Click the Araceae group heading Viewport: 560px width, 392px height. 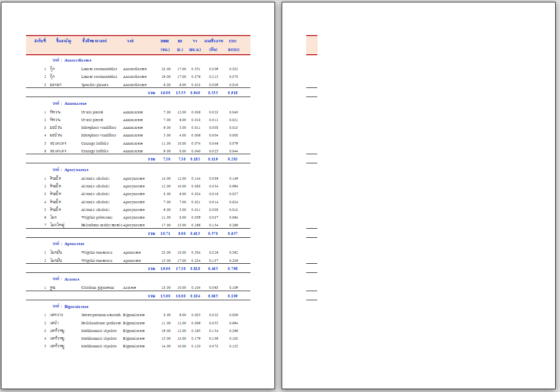tap(72, 279)
